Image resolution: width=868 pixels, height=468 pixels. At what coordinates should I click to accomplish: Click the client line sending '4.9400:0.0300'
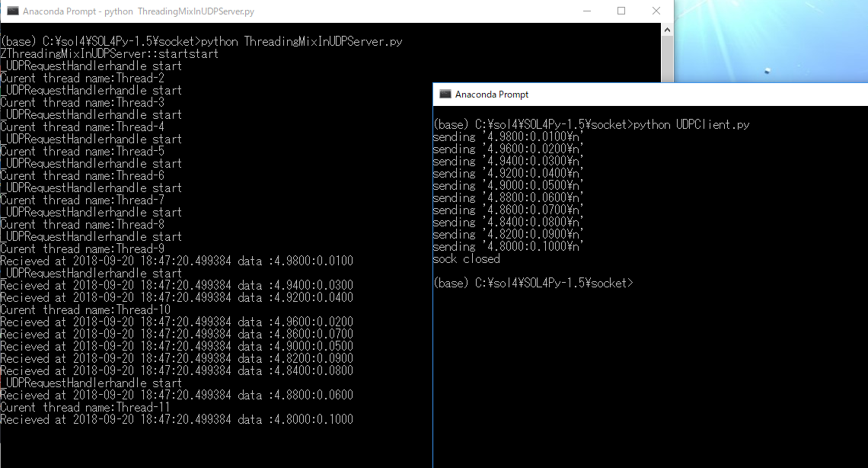tap(508, 161)
